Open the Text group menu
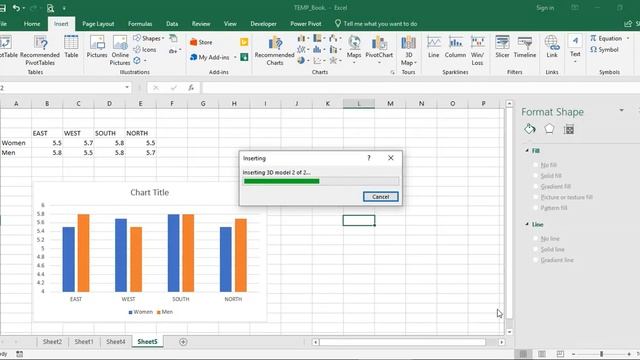The height and width of the screenshot is (360, 640). [x=575, y=49]
